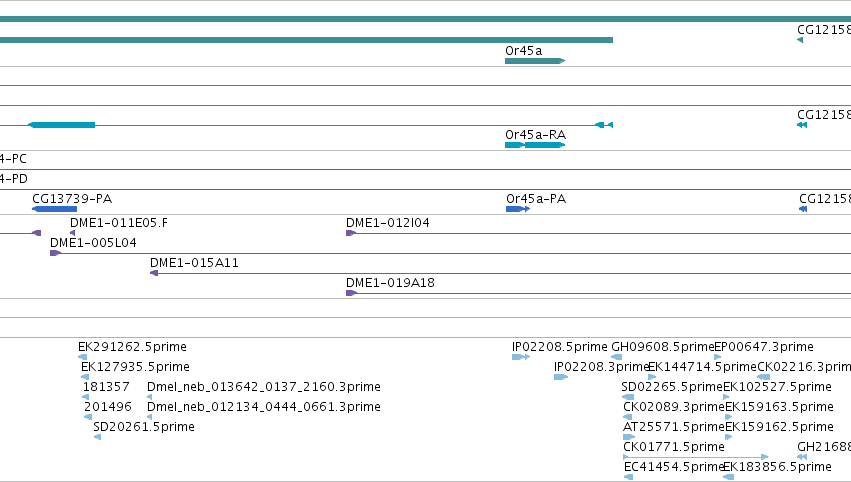Select the IP02208.3prime EST marker
Screen dimensions: 851x482
561,377
